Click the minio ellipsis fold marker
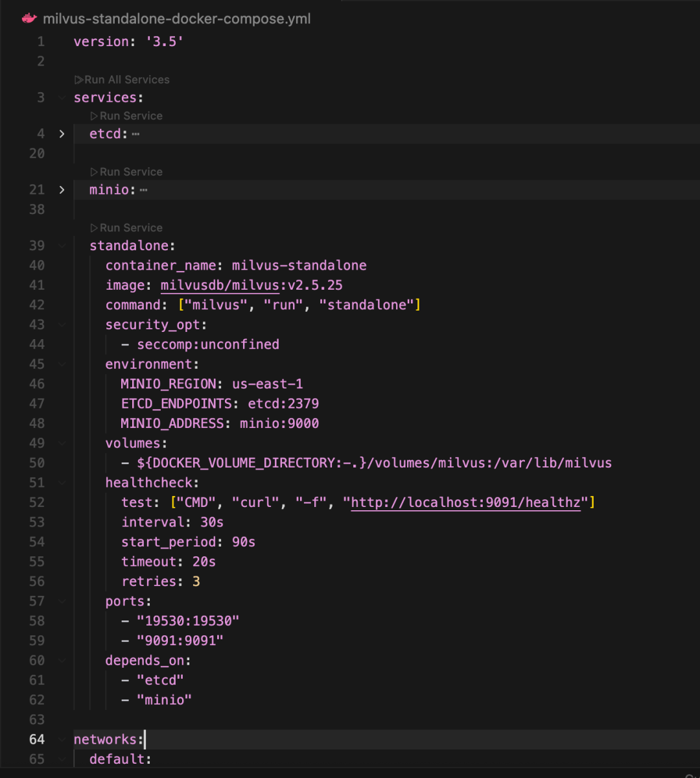 click(x=143, y=190)
